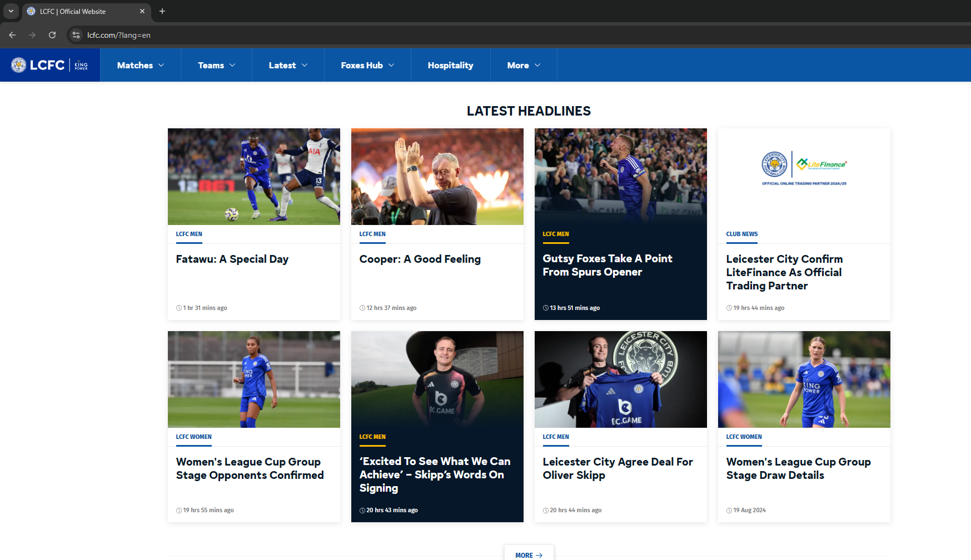Click LATEST HEADLINES heading text

pyautogui.click(x=529, y=111)
